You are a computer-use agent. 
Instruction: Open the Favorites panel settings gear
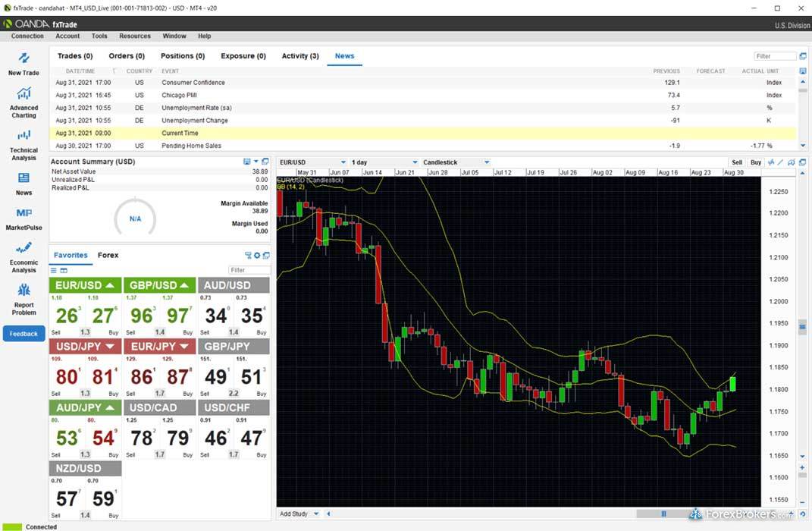(x=257, y=256)
